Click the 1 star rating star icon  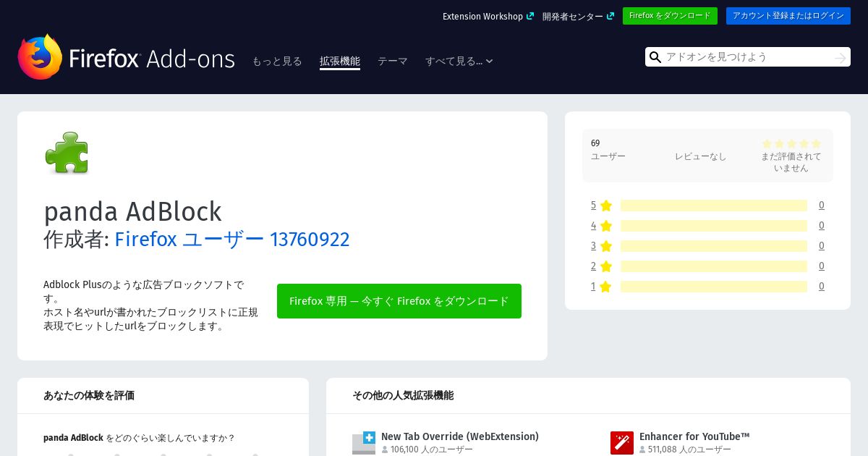click(606, 287)
